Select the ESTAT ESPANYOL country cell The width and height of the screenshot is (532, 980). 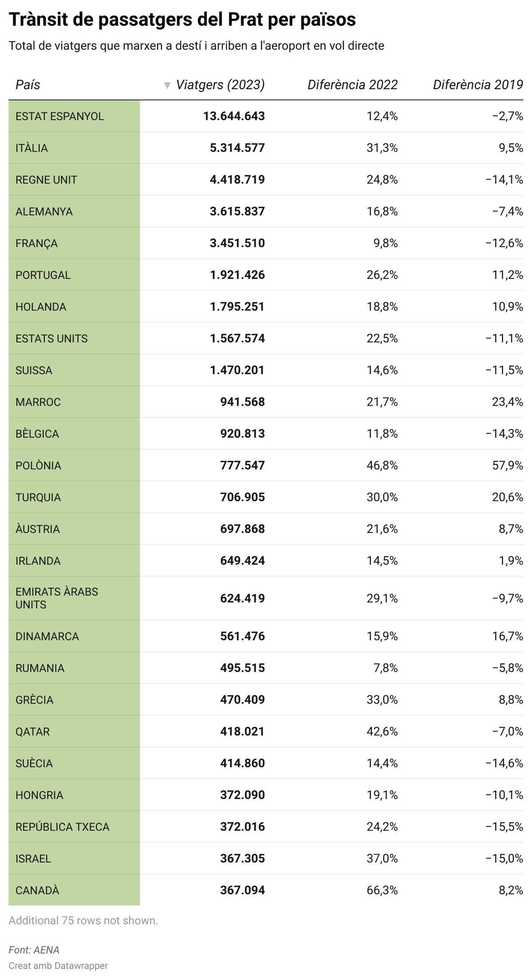59,116
